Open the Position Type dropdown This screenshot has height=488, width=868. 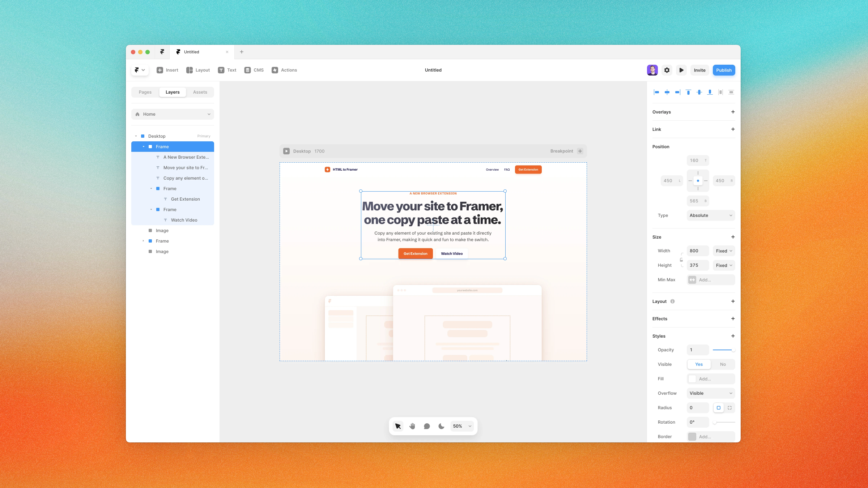click(711, 215)
